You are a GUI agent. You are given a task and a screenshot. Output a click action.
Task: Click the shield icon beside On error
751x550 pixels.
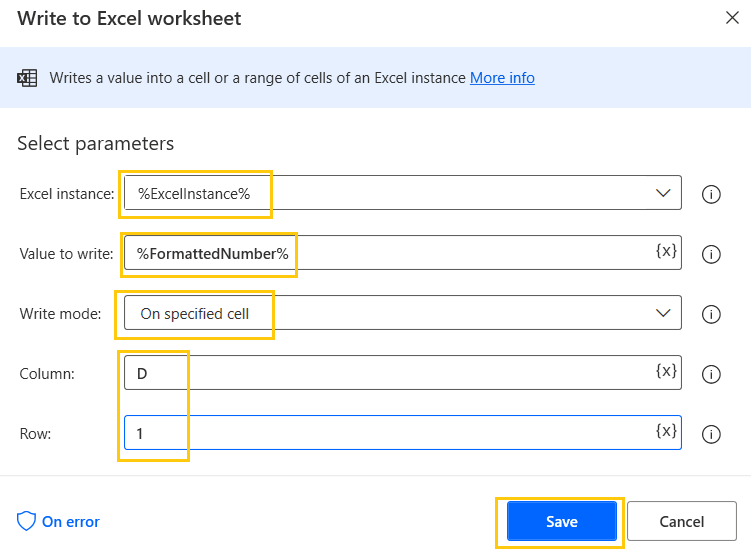pos(26,521)
